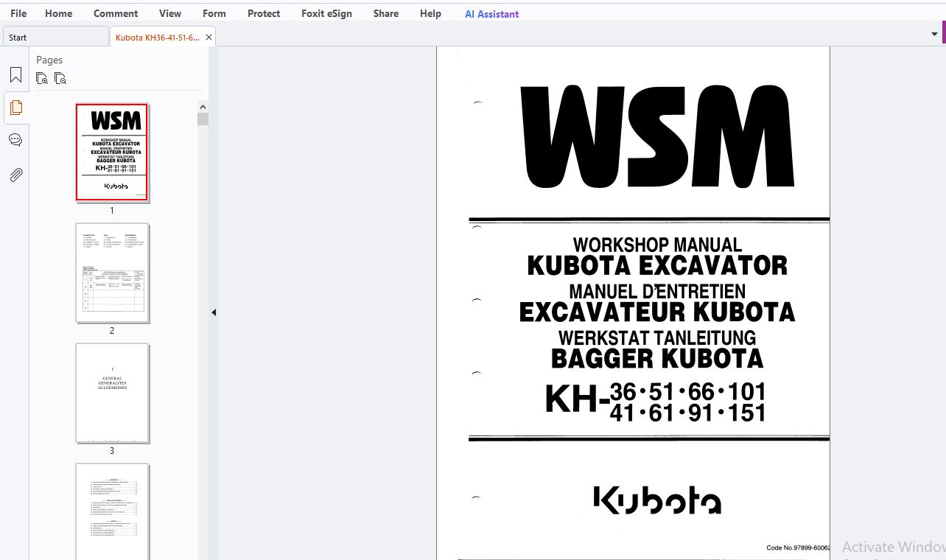Open the Comments panel icon
946x560 pixels.
click(x=15, y=140)
